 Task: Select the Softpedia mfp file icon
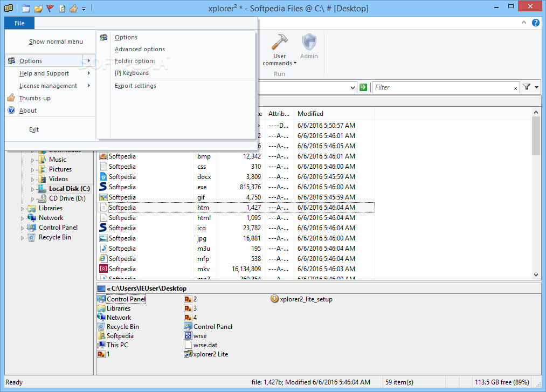[103, 258]
